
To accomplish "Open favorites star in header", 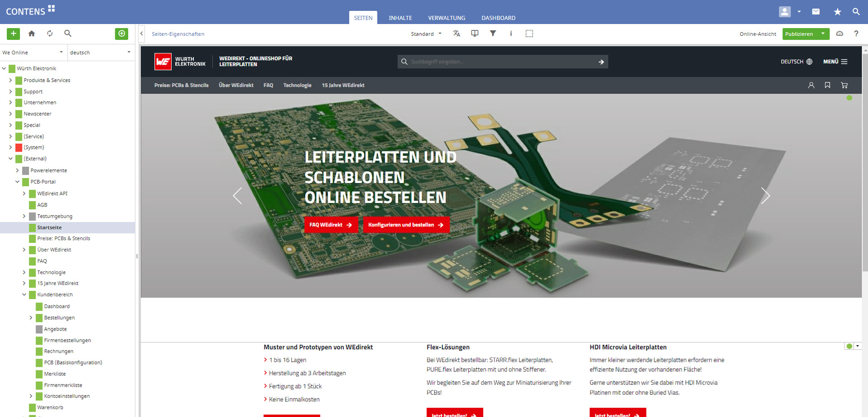I will point(837,12).
